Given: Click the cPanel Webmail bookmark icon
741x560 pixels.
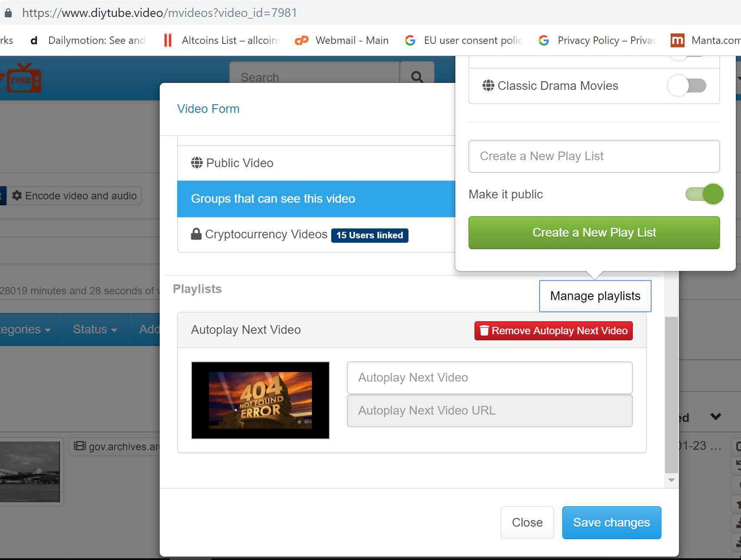Looking at the screenshot, I should pos(301,40).
